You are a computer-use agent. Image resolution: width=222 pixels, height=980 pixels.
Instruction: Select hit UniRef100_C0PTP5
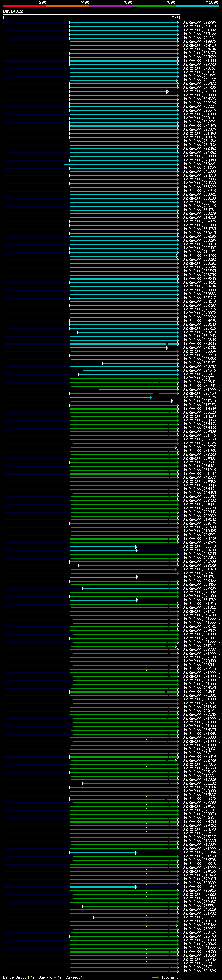(199, 397)
